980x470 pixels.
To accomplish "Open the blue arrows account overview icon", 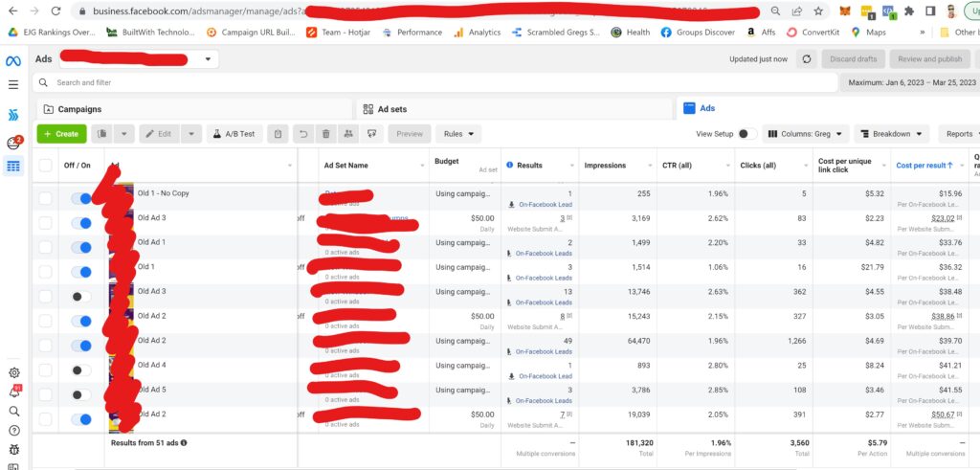I will [13, 115].
